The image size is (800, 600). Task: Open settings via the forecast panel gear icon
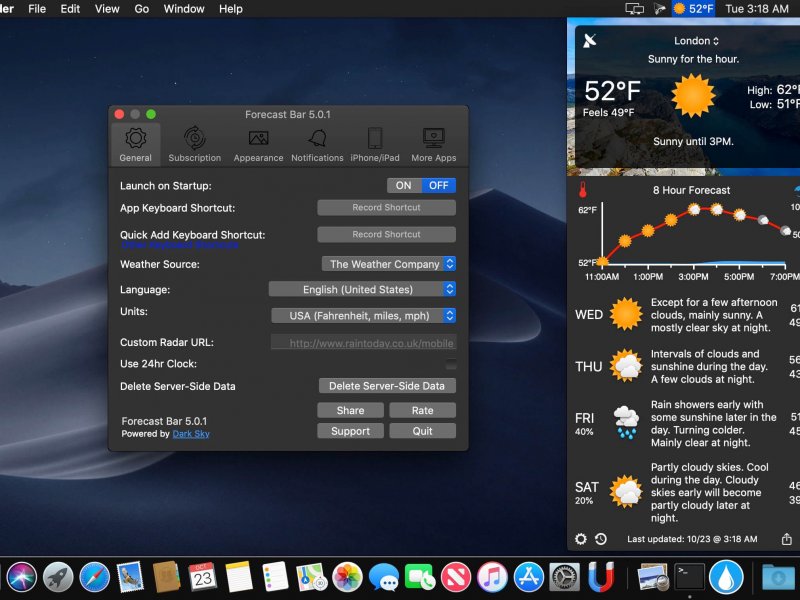tap(581, 539)
